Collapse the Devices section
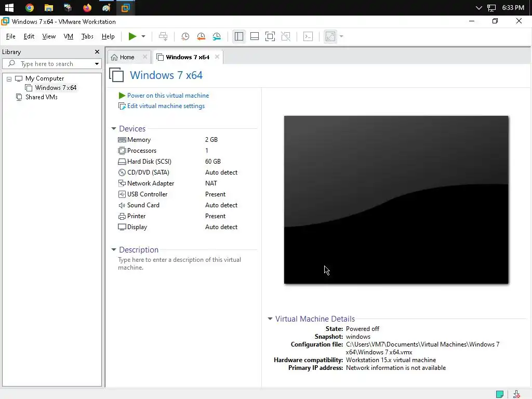The width and height of the screenshot is (532, 399). point(114,129)
